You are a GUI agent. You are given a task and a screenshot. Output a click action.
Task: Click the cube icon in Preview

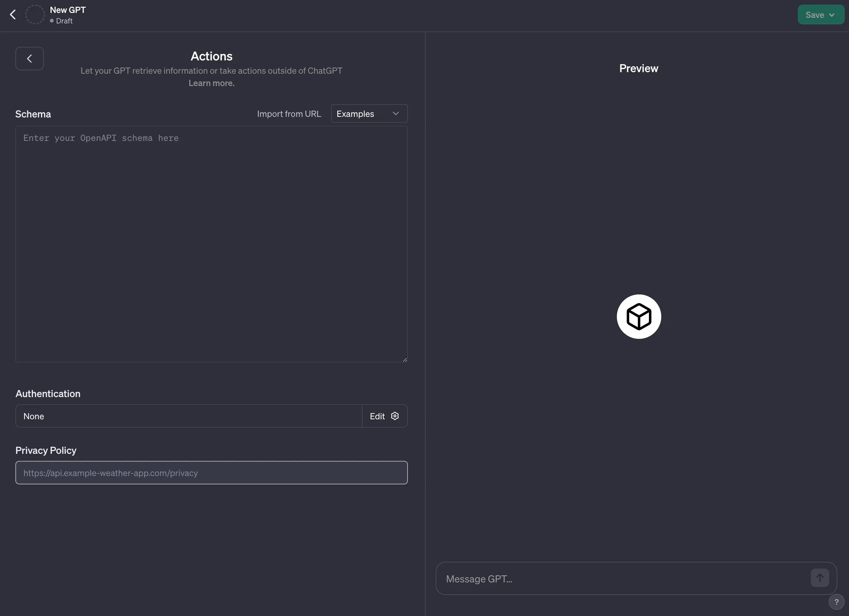[639, 317]
